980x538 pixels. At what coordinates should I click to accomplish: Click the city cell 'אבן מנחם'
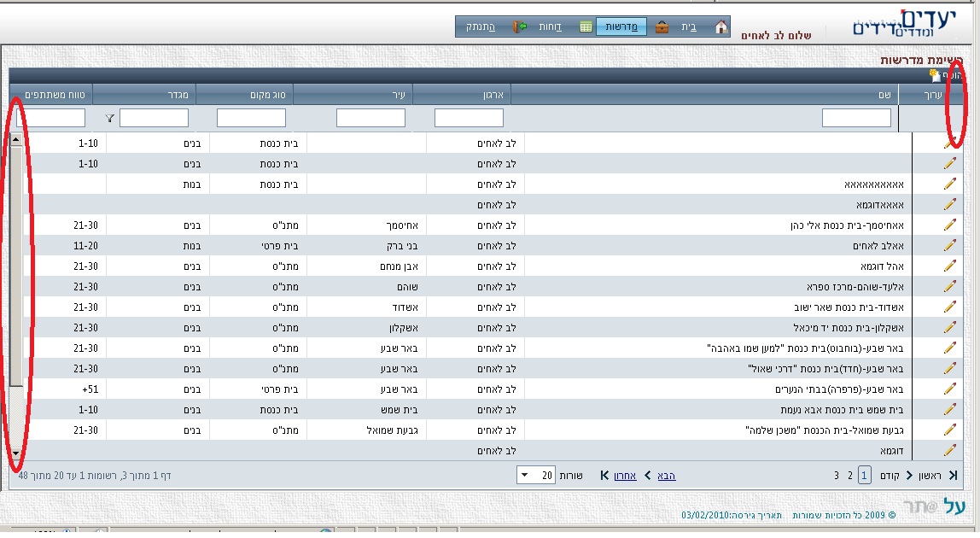point(399,266)
